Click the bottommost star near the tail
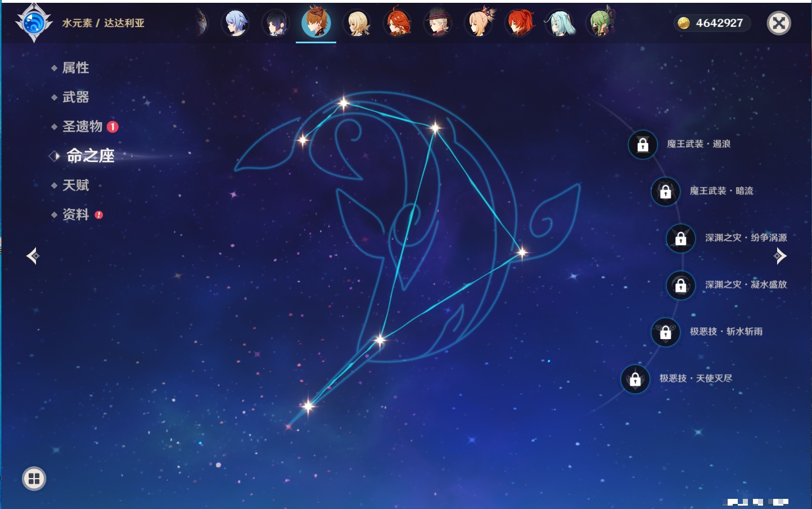 coord(308,406)
